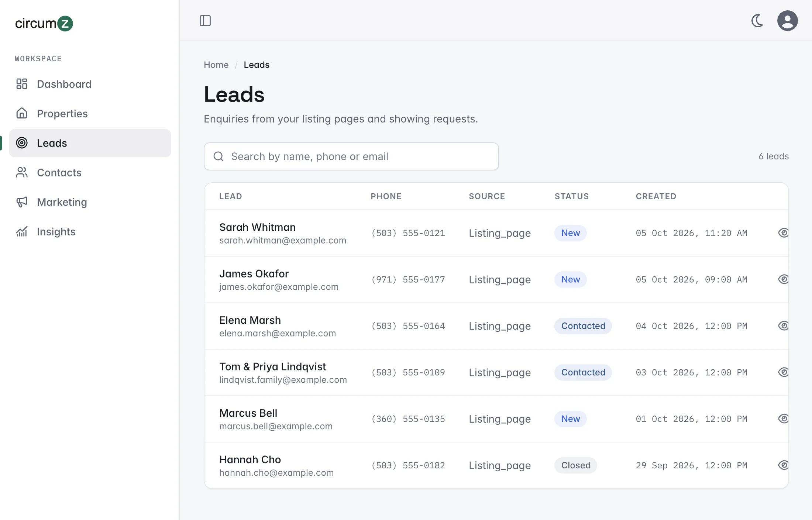Click Contacted badge for Tom & Priya Lindqvist
Viewport: 812px width, 520px height.
[583, 372]
